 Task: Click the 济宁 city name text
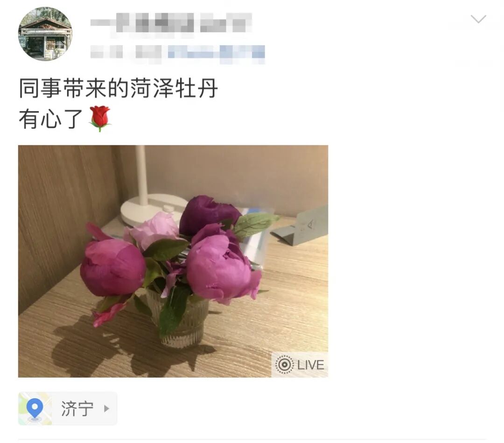point(77,408)
